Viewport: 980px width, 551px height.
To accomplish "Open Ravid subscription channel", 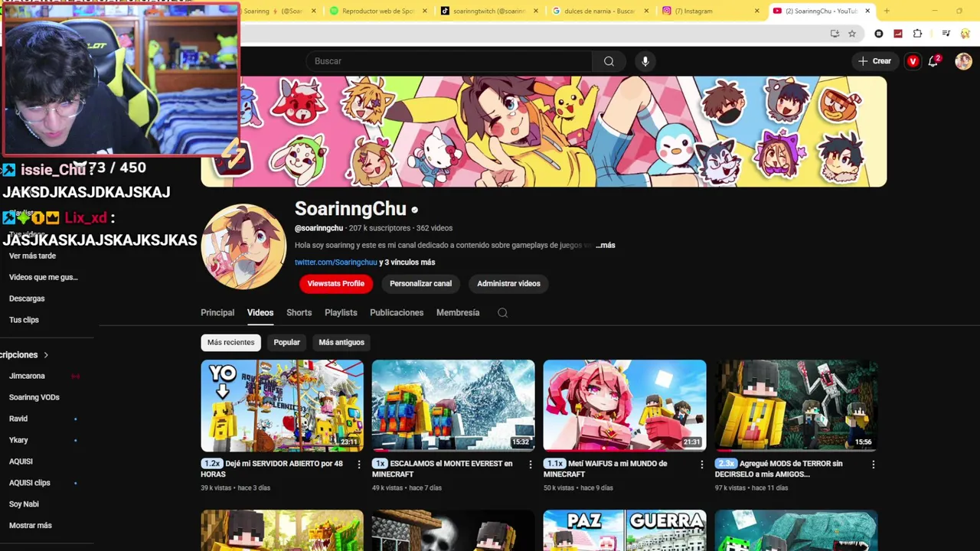I will (18, 419).
